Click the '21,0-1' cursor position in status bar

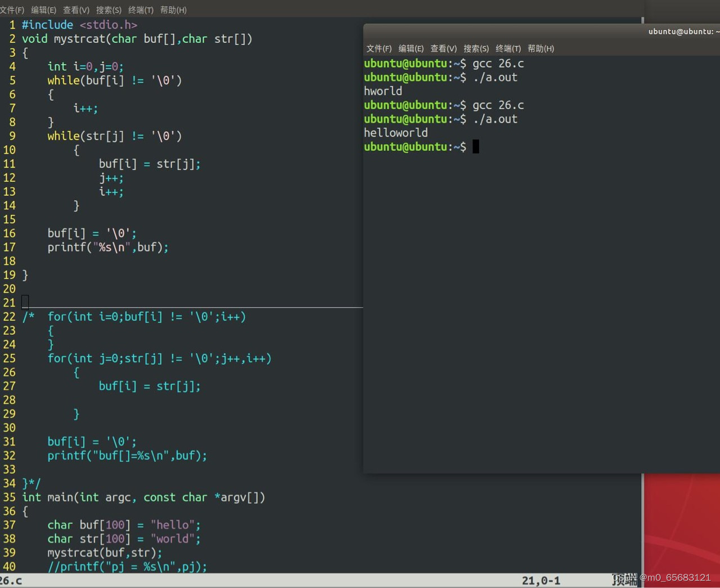click(541, 581)
